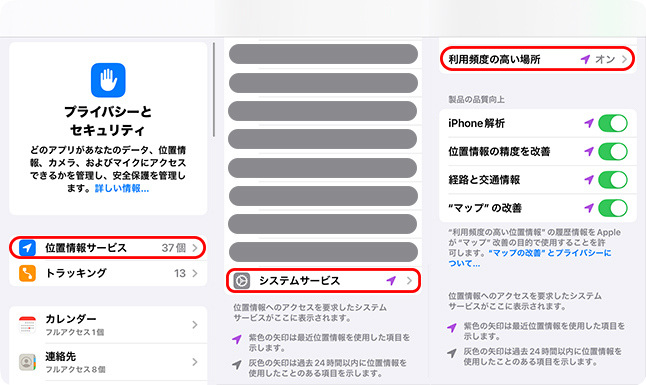Click 37個 count on 位置情報サービス
The height and width of the screenshot is (385, 646).
[174, 248]
